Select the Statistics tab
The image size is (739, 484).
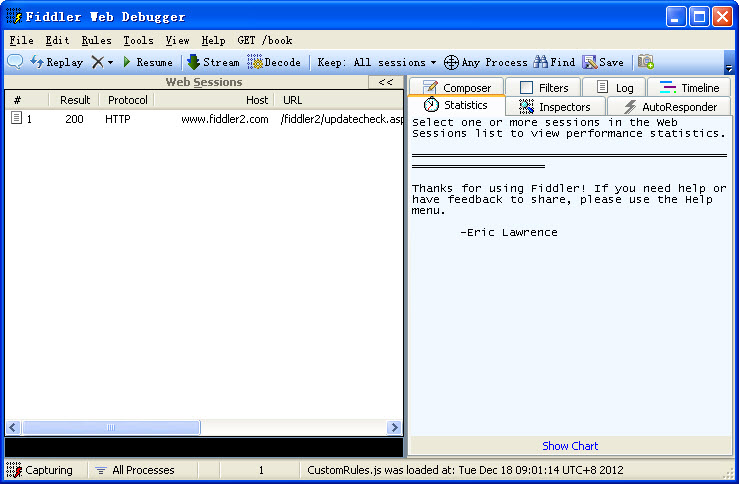[456, 105]
